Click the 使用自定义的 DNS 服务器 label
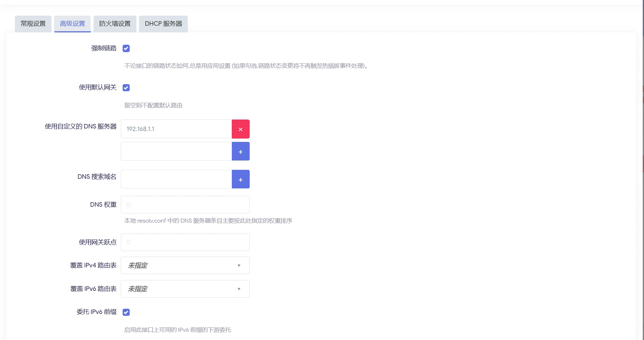Screen dimensions: 644x340 [80, 126]
